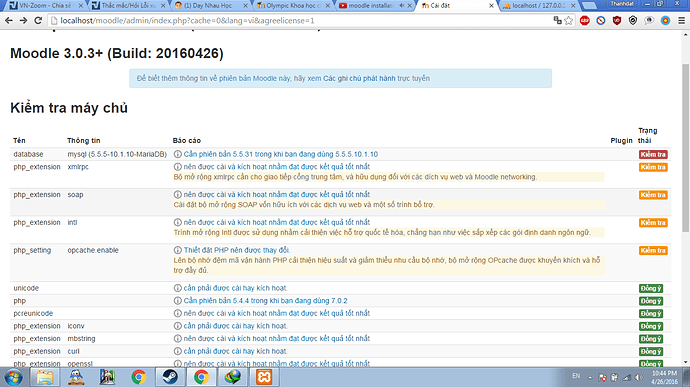Open info icon on the intl row

point(177,222)
